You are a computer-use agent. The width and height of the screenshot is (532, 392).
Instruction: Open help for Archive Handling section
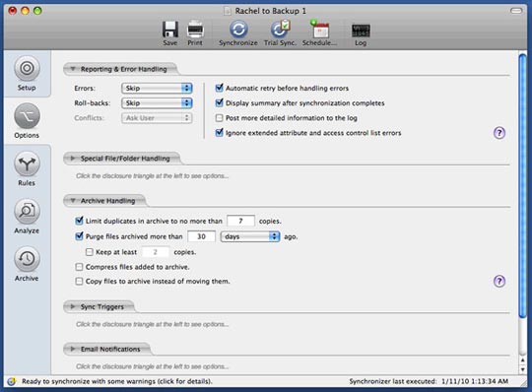(x=499, y=281)
